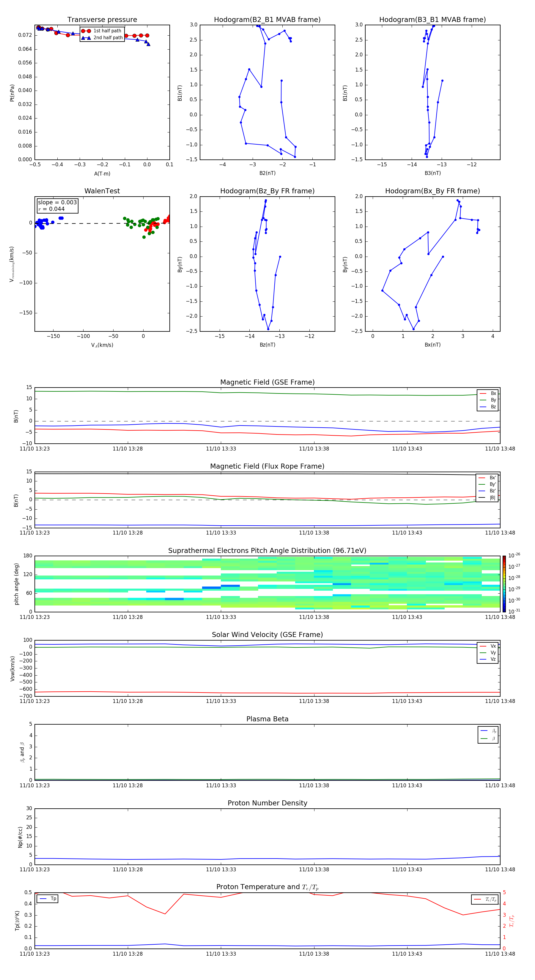This screenshot has height=980, width=535.
Task: Click the 'Hodogram(Bz_By FR frame)' title
Action: [x=267, y=191]
